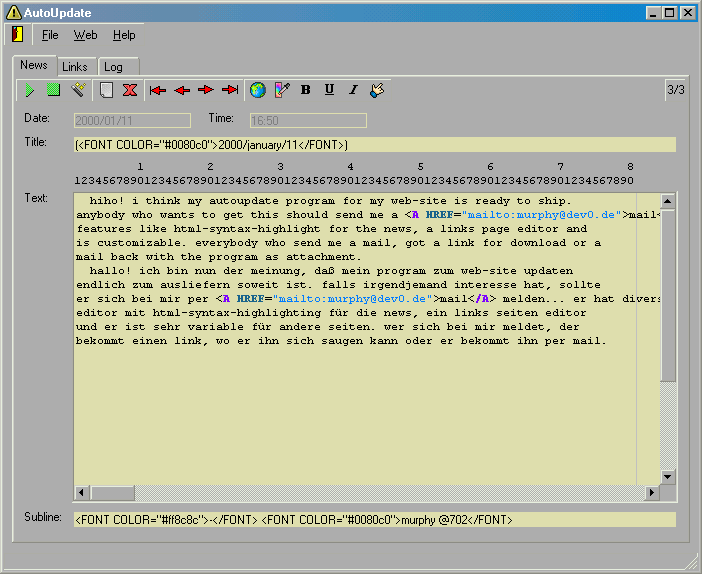Click the AutoUpdate warning icon in title bar
The width and height of the screenshot is (702, 574).
pyautogui.click(x=13, y=13)
